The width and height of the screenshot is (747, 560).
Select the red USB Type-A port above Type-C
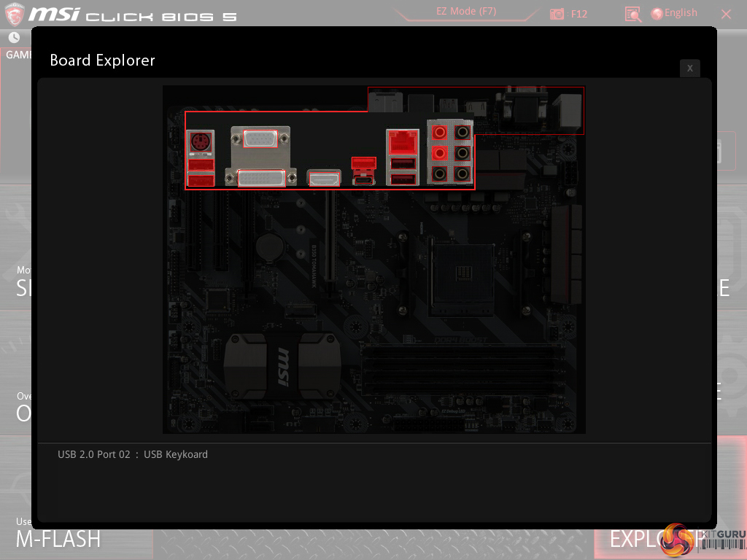click(363, 163)
